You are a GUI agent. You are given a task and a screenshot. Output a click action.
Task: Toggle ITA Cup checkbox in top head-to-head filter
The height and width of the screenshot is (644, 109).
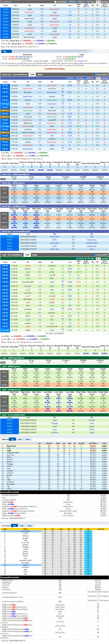point(86,2)
